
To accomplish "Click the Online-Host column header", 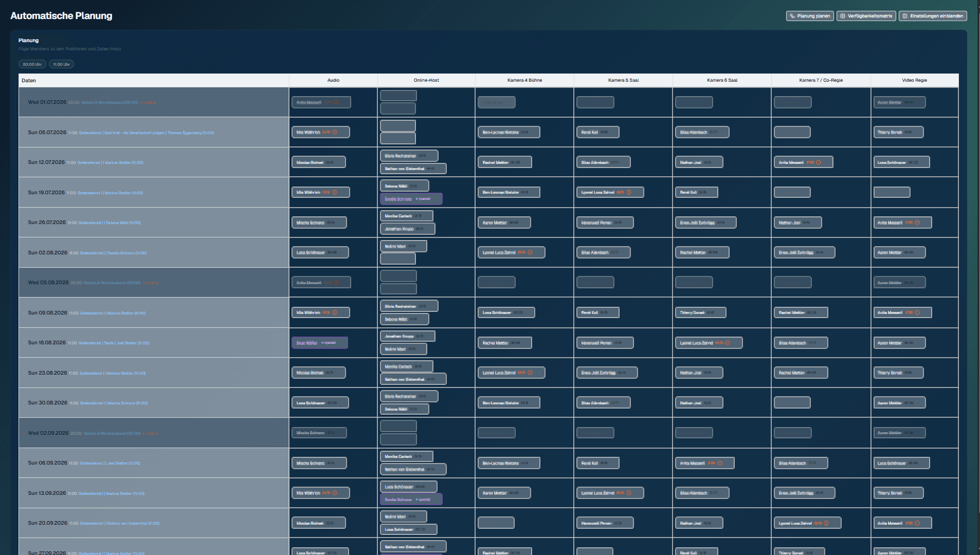I will [426, 80].
